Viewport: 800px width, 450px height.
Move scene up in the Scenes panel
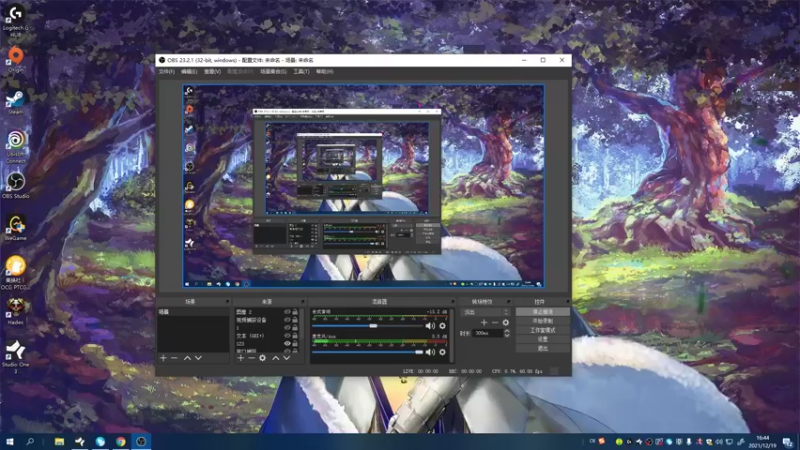(187, 358)
